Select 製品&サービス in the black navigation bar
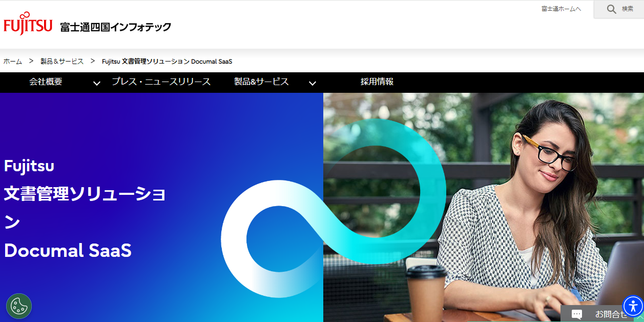644x322 pixels. [x=261, y=82]
